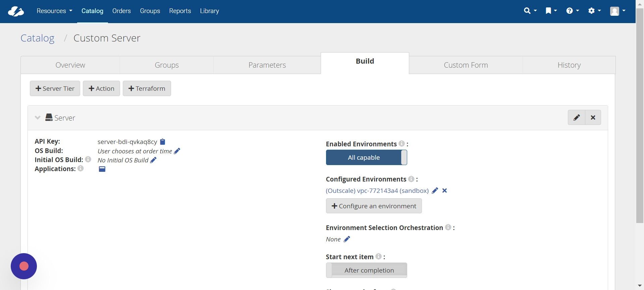Viewport: 644px width, 290px height.
Task: Show info for Enabled Environments
Action: [x=401, y=143]
